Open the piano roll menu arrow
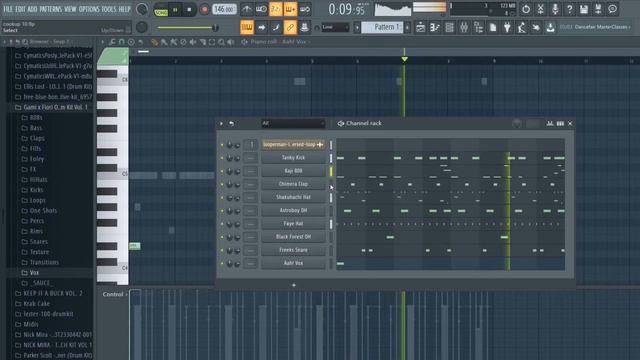Screen dimensions: 640x360 pyautogui.click(x=102, y=42)
